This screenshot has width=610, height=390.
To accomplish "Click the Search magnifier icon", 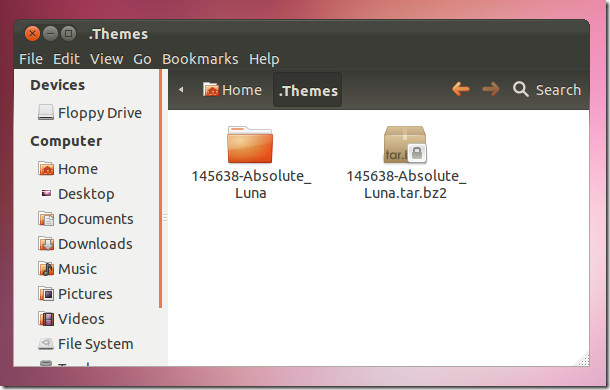I will tap(521, 89).
